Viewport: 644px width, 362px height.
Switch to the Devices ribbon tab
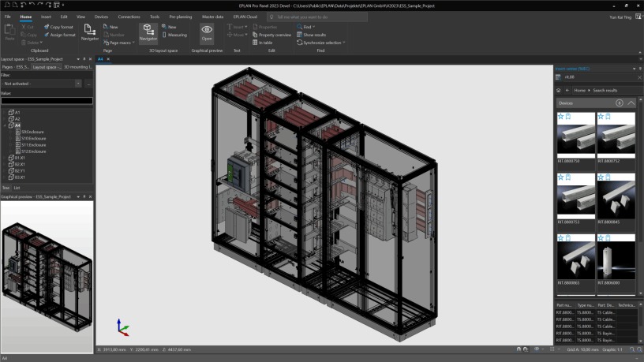pyautogui.click(x=101, y=17)
